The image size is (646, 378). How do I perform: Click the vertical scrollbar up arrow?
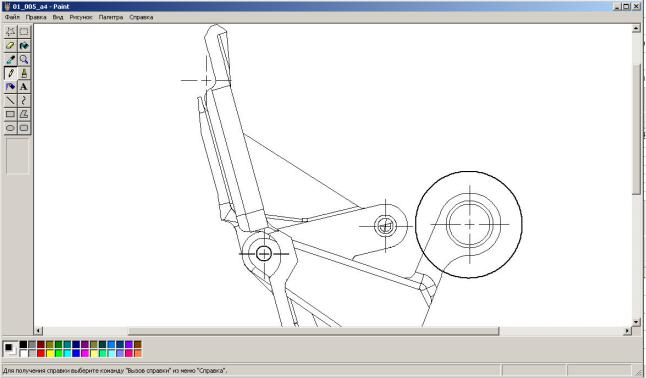pyautogui.click(x=636, y=28)
